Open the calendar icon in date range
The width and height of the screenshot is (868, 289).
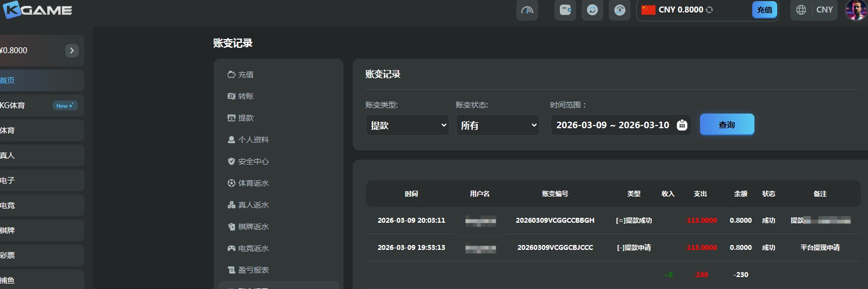(682, 125)
